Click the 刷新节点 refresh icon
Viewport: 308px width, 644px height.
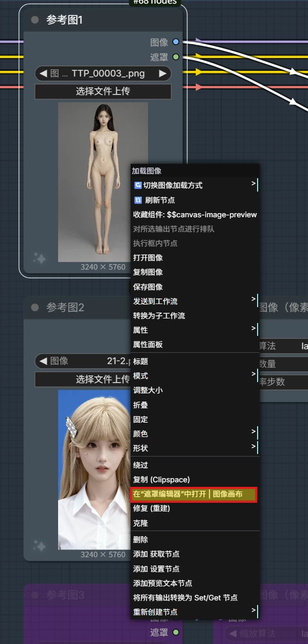[137, 200]
